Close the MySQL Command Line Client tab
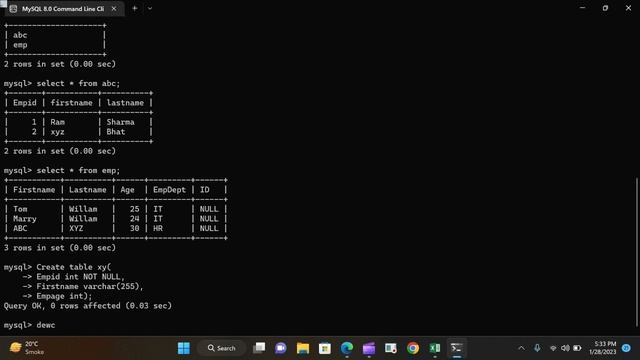Image resolution: width=640 pixels, height=360 pixels. click(114, 9)
